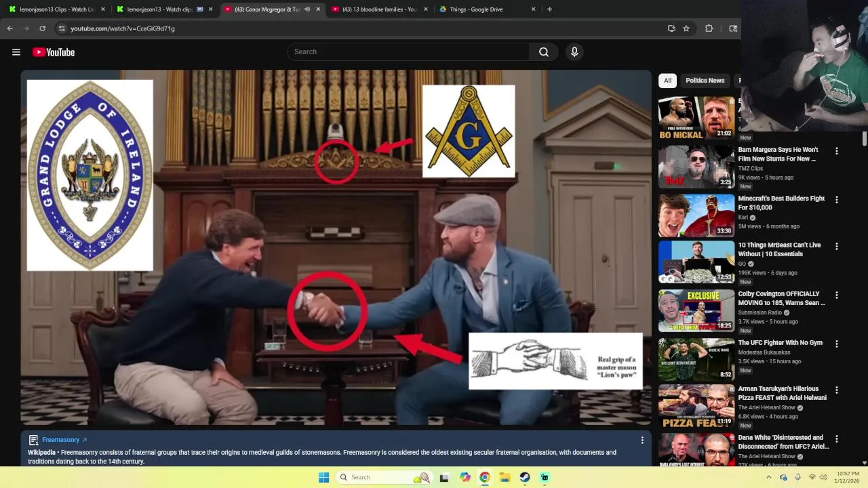Click the Bam Margera TMZ thumbnail

(x=696, y=167)
